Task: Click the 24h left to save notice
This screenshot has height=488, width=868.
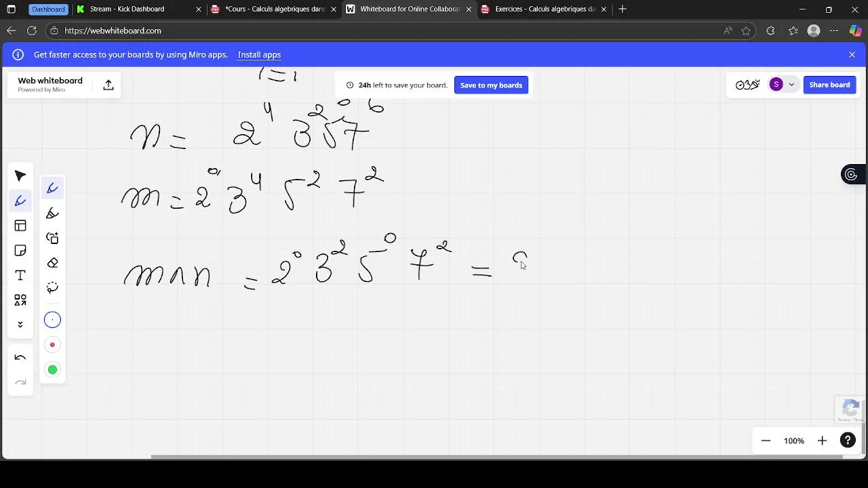Action: pyautogui.click(x=397, y=85)
